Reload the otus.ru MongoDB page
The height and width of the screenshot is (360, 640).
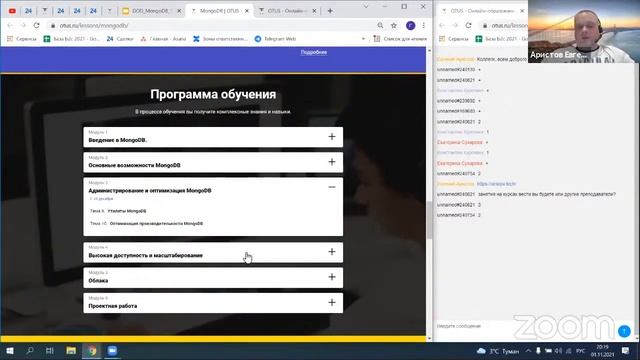36,25
